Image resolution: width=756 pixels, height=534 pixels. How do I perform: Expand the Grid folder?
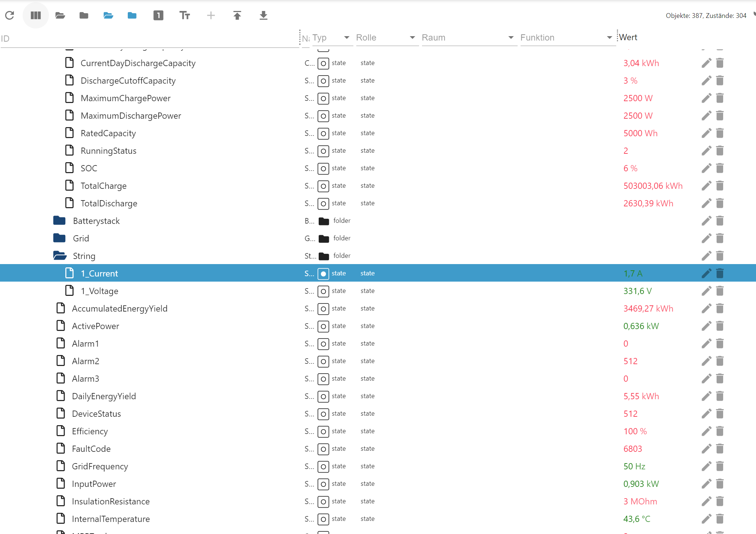point(60,238)
